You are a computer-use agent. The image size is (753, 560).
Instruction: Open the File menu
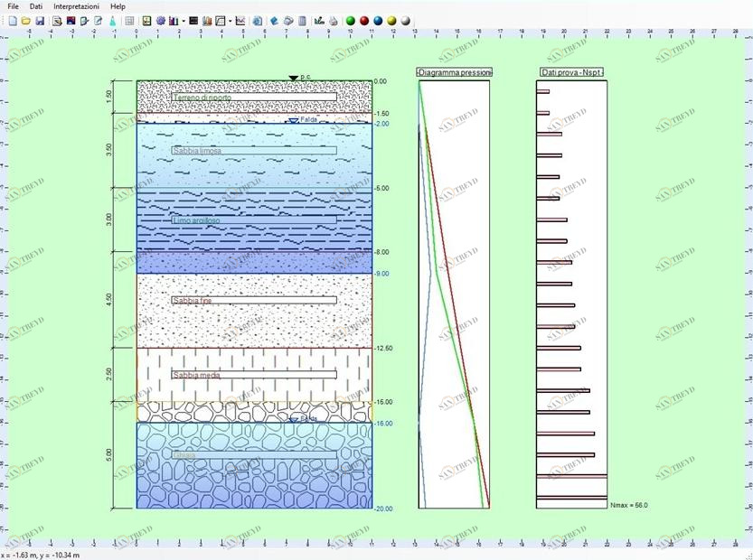pyautogui.click(x=13, y=6)
